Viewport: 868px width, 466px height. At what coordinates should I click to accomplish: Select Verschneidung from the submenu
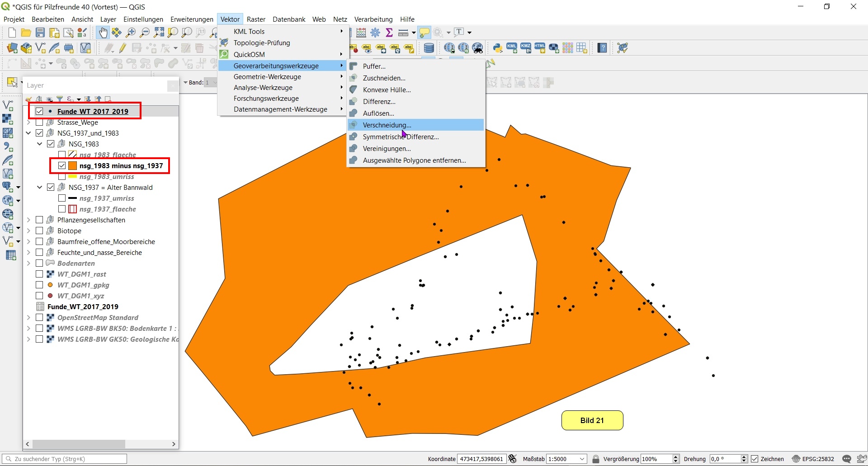(387, 125)
